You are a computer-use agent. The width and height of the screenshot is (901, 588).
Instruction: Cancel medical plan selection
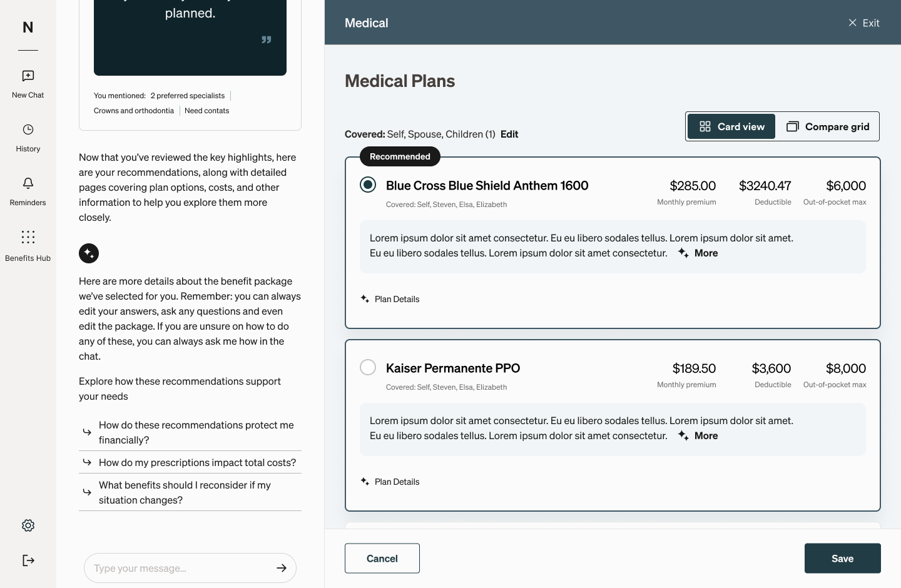tap(382, 559)
